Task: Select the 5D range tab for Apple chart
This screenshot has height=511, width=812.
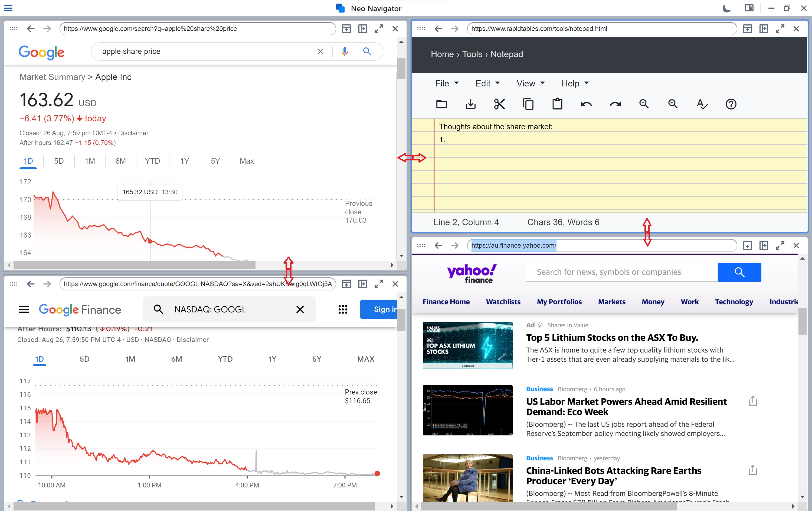Action: point(59,161)
